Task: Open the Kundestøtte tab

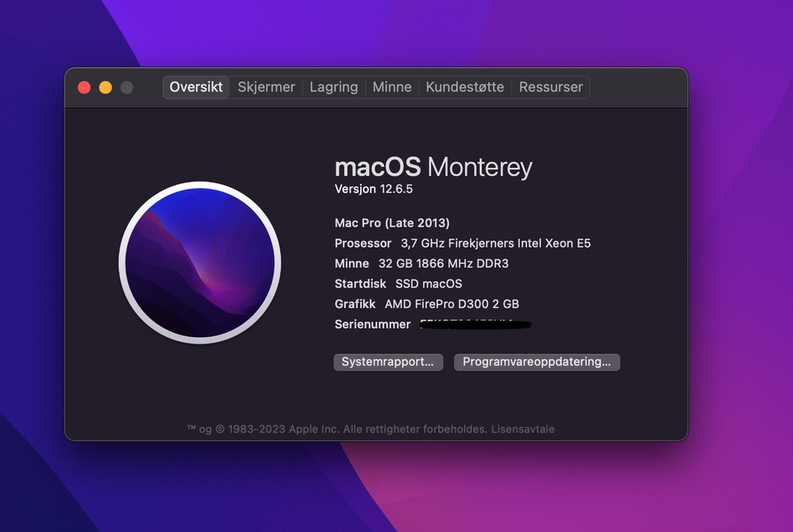Action: click(x=465, y=87)
